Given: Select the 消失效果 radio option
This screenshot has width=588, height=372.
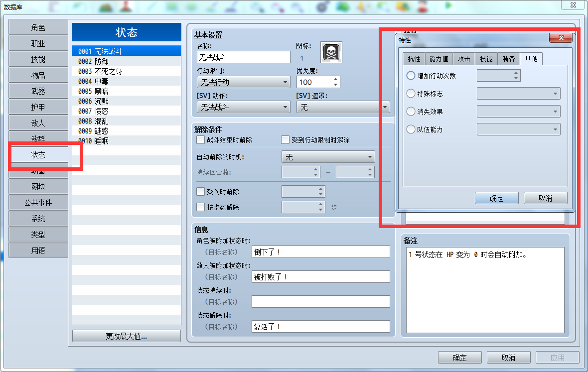Looking at the screenshot, I should [x=411, y=112].
